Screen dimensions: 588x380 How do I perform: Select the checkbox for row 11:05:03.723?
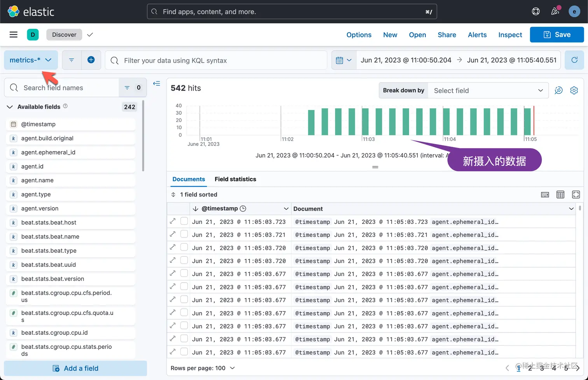[x=184, y=221]
